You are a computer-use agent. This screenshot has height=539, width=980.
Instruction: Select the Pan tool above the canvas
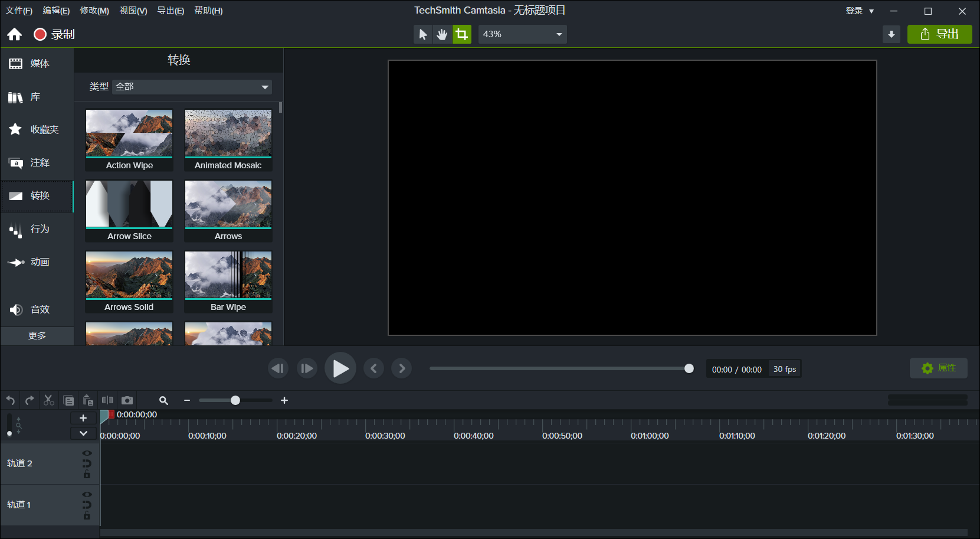[442, 34]
